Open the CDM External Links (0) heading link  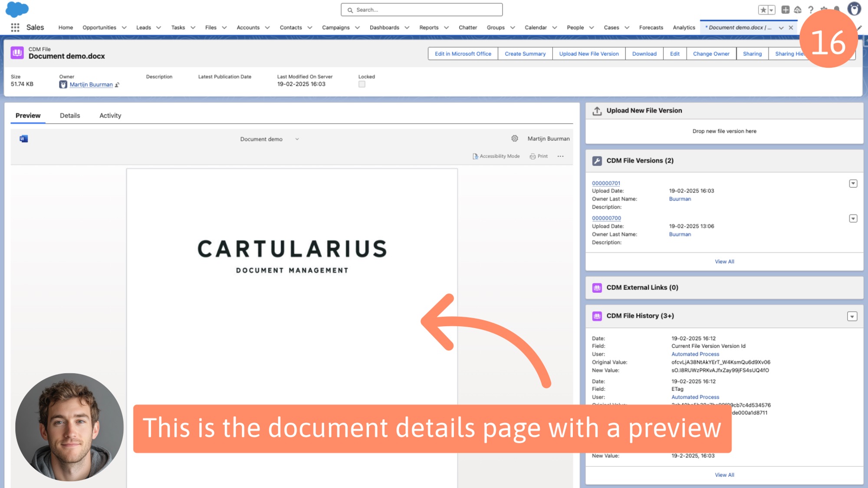[642, 288]
